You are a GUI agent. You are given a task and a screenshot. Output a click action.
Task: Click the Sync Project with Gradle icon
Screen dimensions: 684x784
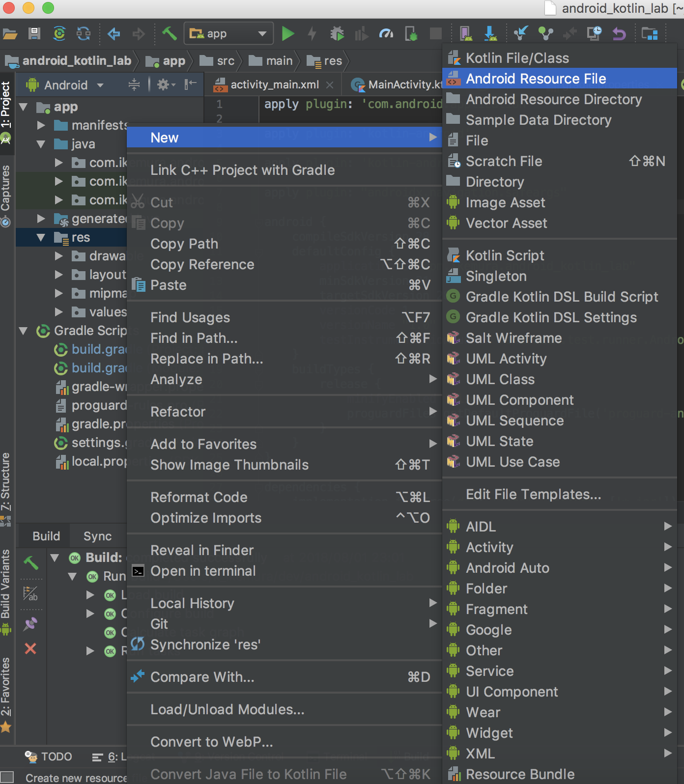[59, 33]
